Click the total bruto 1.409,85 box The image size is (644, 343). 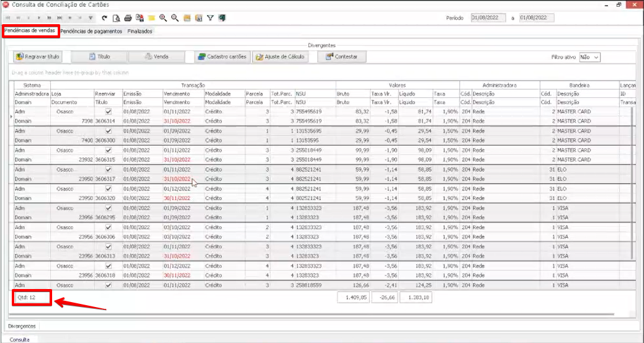pyautogui.click(x=353, y=297)
